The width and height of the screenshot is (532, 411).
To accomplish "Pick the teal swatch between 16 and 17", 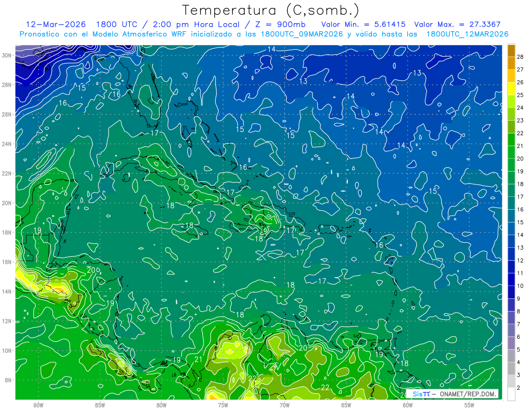I will point(511,203).
